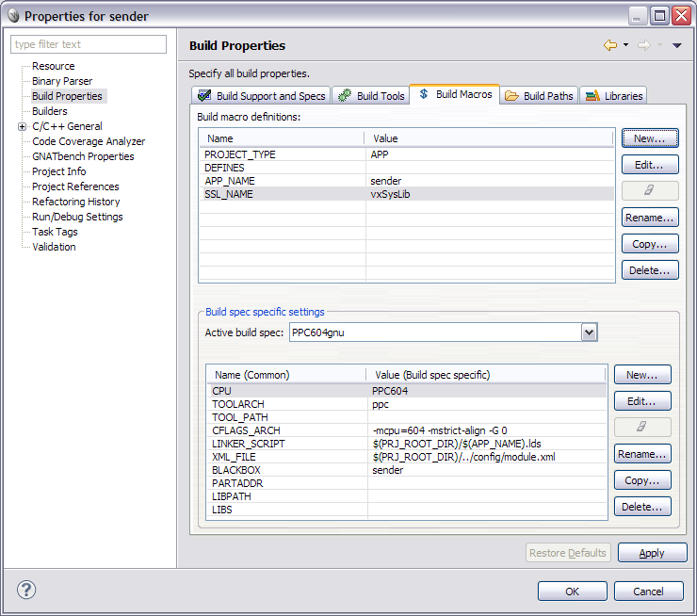This screenshot has width=697, height=616.
Task: Confirm the dialog with OK
Action: 572,592
